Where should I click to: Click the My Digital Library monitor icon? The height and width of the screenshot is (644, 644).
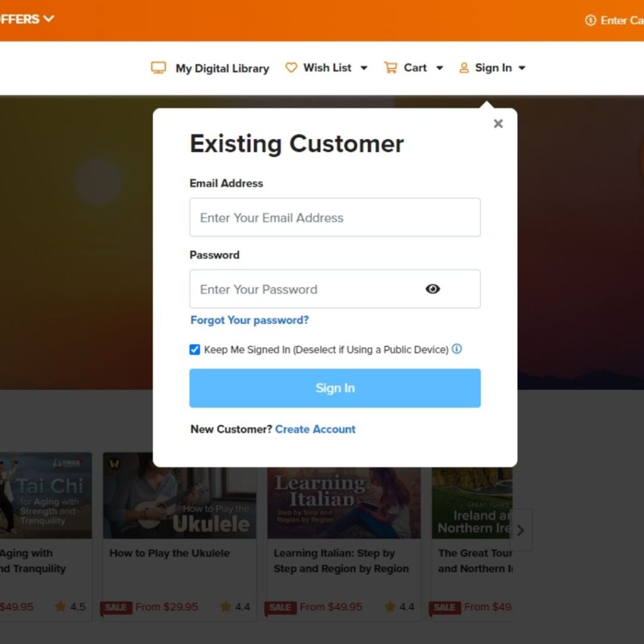pyautogui.click(x=158, y=68)
